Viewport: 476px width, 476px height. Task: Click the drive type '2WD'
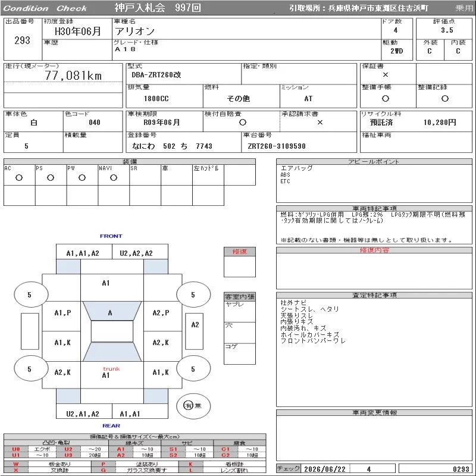[396, 51]
